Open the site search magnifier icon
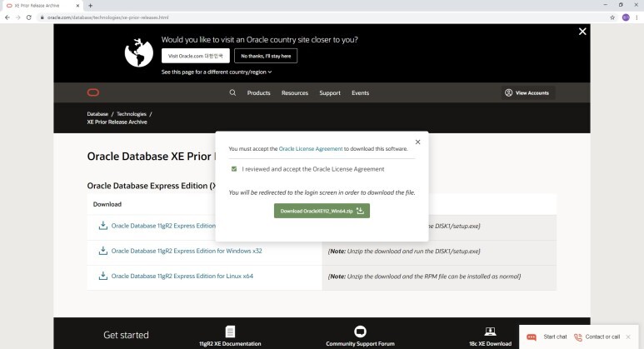The width and height of the screenshot is (644, 349). (x=232, y=92)
